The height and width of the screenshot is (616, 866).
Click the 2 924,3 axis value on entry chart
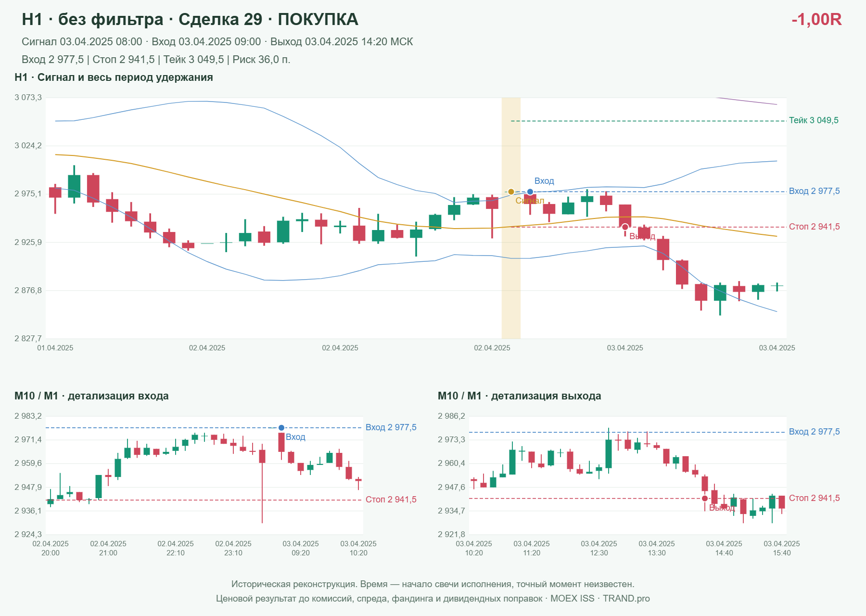(28, 535)
